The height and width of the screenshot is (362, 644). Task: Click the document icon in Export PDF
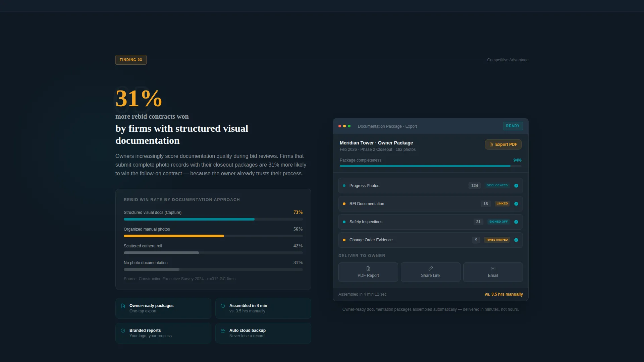pos(491,144)
